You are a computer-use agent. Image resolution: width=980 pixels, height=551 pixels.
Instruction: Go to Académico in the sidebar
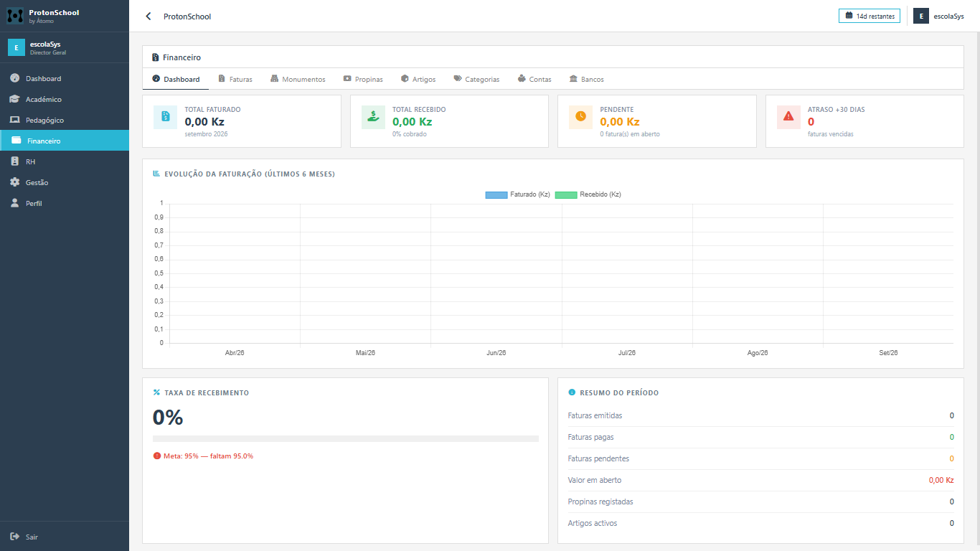tap(65, 99)
